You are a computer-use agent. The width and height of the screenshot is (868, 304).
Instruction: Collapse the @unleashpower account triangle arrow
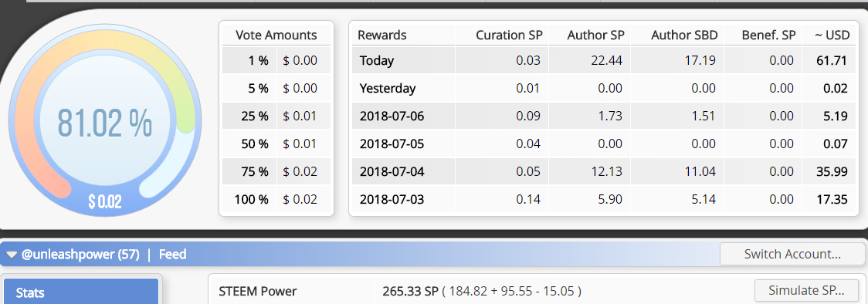[12, 255]
